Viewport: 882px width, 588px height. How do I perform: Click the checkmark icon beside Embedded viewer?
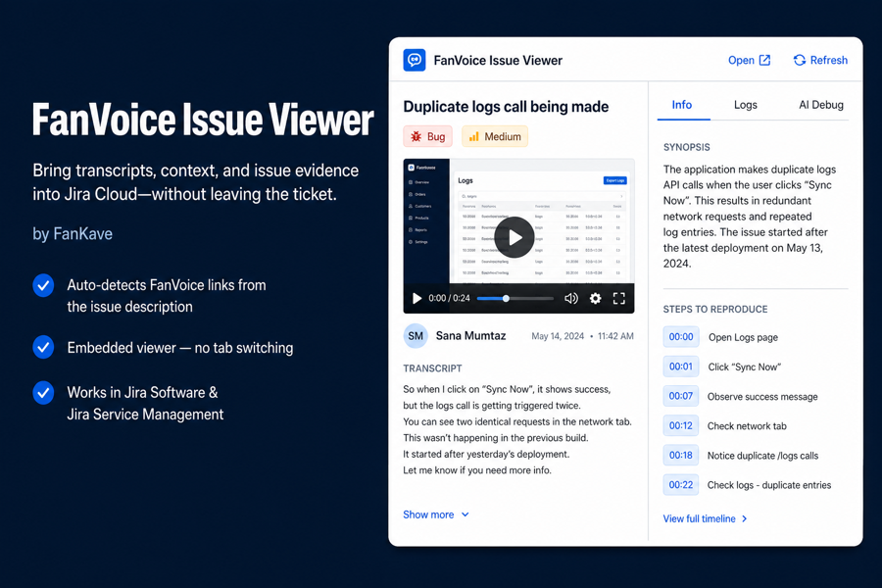tap(43, 347)
